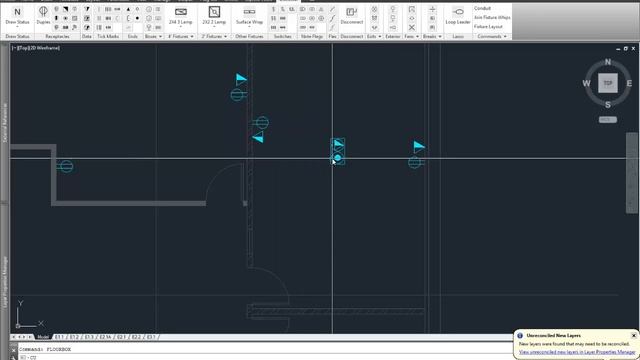The width and height of the screenshot is (640, 360).
Task: Select the receptacle symbol beside the thick wall
Action: pyautogui.click(x=65, y=166)
